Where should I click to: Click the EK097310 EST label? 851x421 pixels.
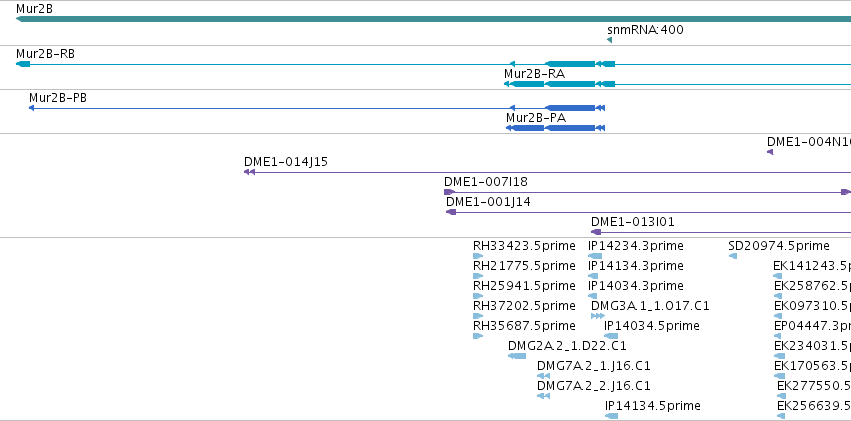point(812,306)
